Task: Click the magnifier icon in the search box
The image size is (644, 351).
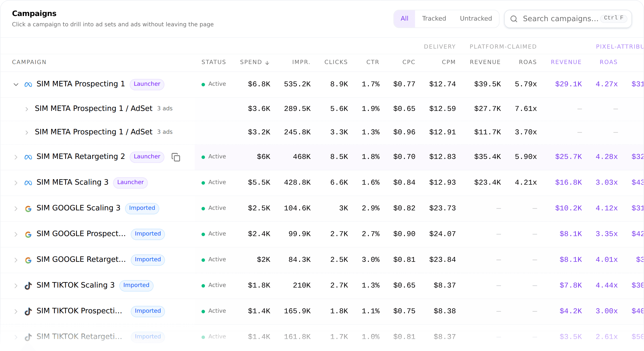Action: pyautogui.click(x=514, y=19)
